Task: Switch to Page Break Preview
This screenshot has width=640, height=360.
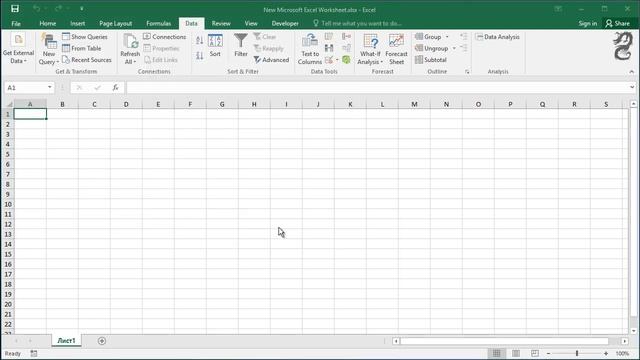Action: pyautogui.click(x=535, y=353)
